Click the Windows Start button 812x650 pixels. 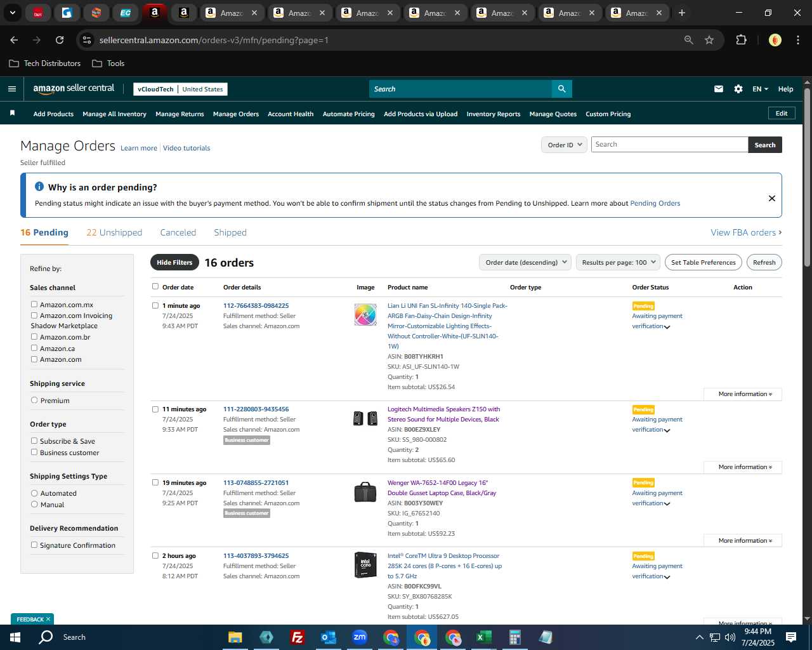pos(15,637)
